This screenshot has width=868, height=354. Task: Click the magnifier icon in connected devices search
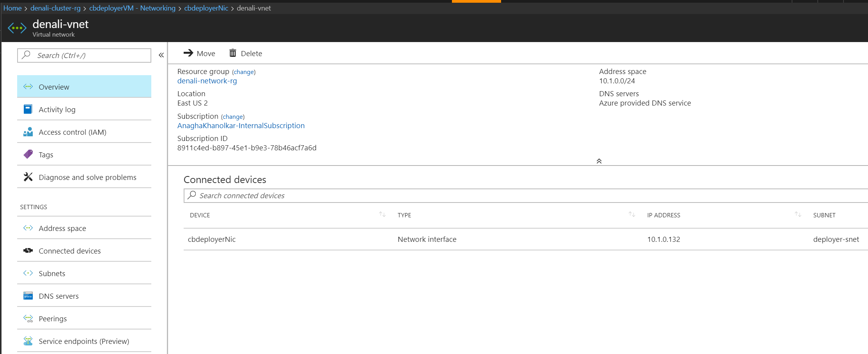tap(191, 195)
